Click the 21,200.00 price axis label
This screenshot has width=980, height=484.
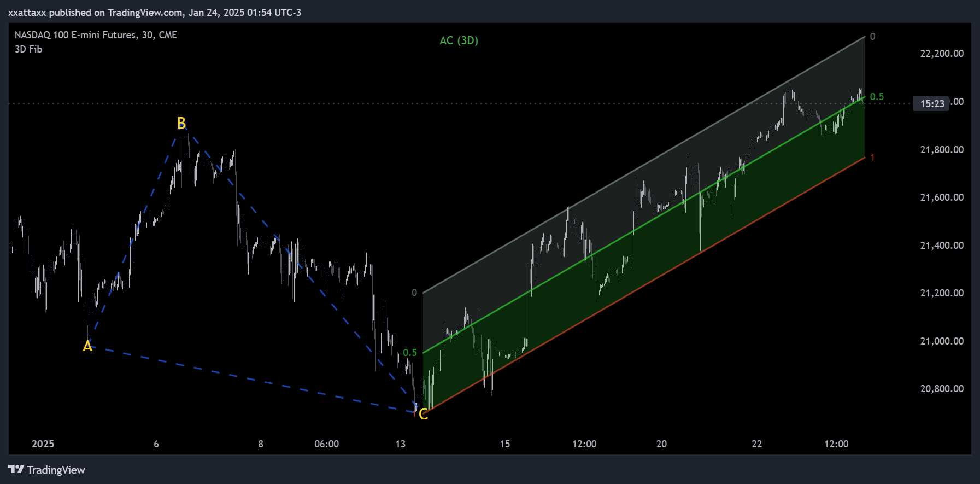[x=942, y=293]
